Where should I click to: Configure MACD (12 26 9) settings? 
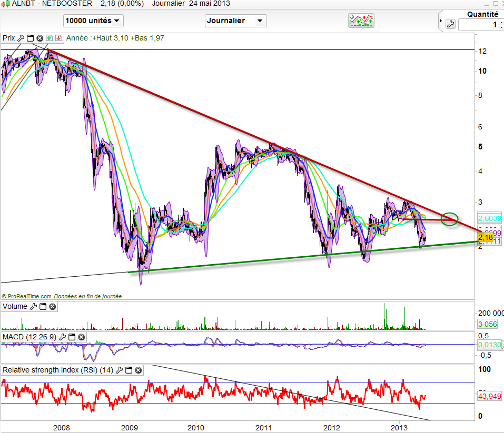coord(62,337)
